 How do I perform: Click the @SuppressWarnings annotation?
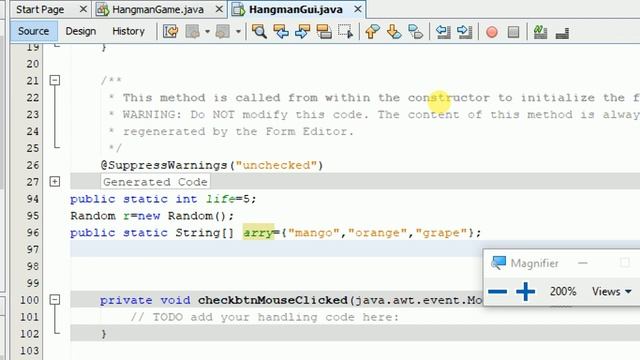tap(164, 165)
